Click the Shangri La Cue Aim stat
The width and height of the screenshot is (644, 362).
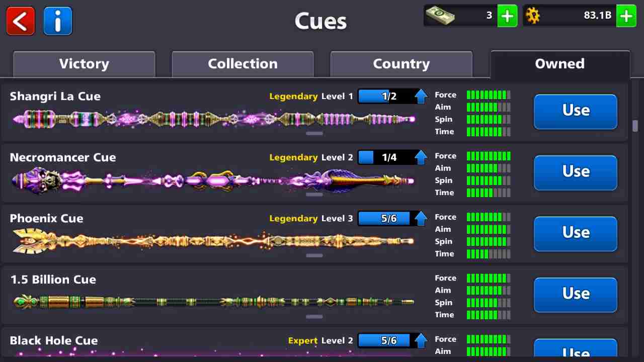[x=472, y=107]
